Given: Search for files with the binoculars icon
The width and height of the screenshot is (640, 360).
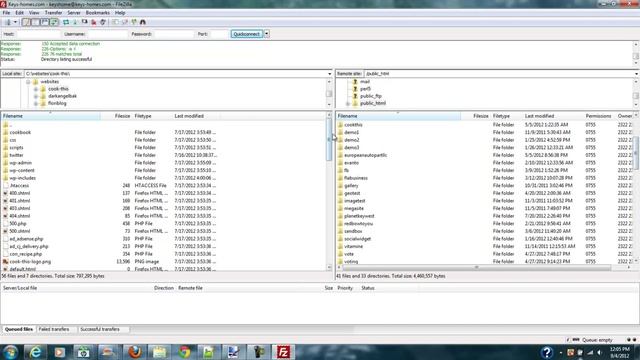Looking at the screenshot, I should pyautogui.click(x=143, y=22).
